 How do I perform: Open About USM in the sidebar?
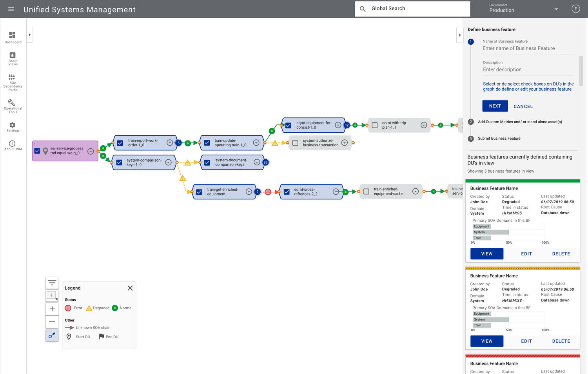tap(13, 145)
